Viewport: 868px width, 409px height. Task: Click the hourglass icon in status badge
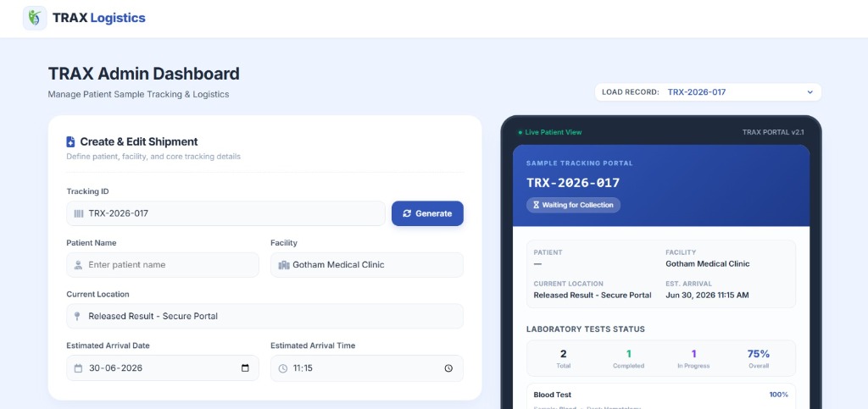click(x=536, y=205)
